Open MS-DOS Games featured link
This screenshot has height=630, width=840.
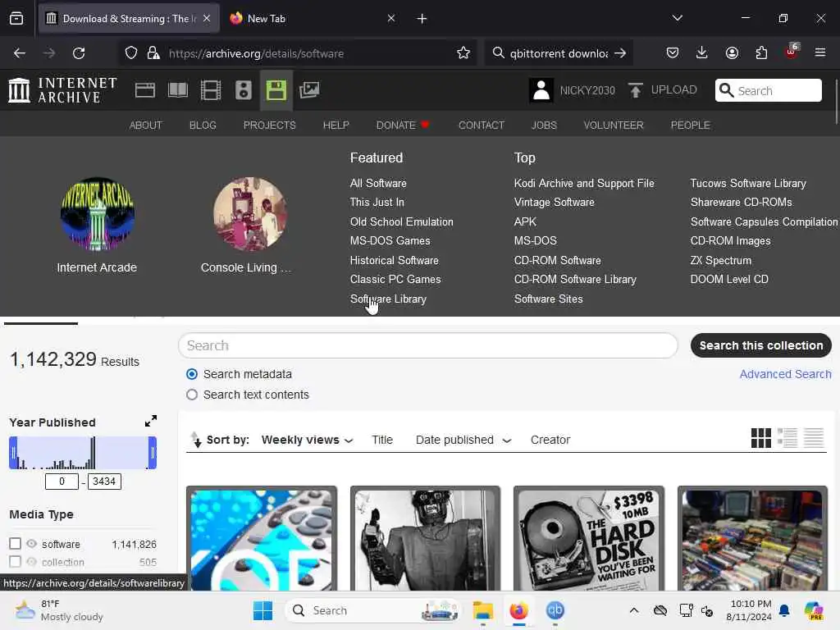point(390,240)
